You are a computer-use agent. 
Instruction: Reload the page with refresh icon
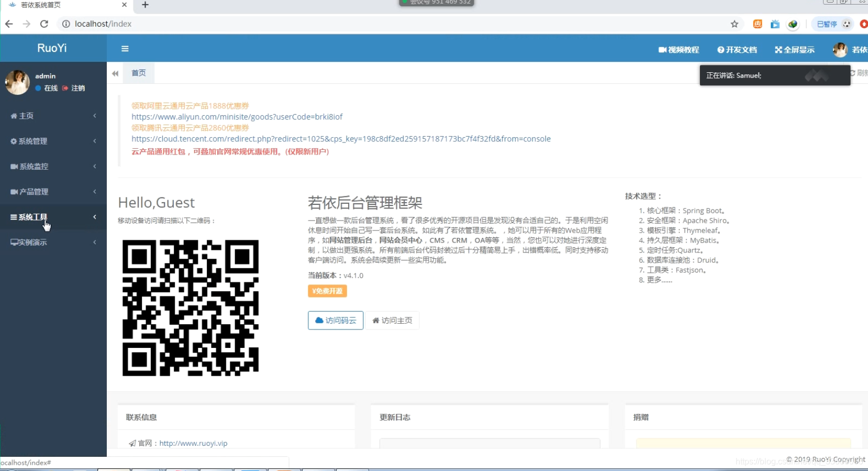(x=44, y=24)
